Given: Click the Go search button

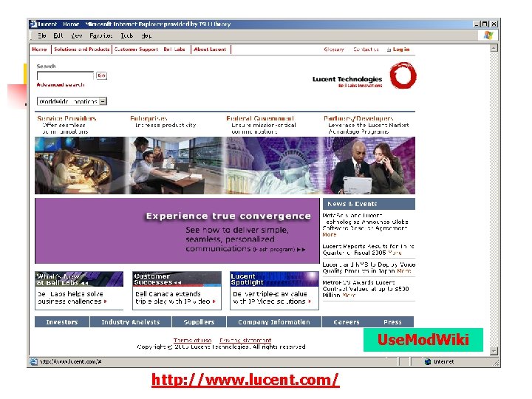Looking at the screenshot, I should [101, 75].
